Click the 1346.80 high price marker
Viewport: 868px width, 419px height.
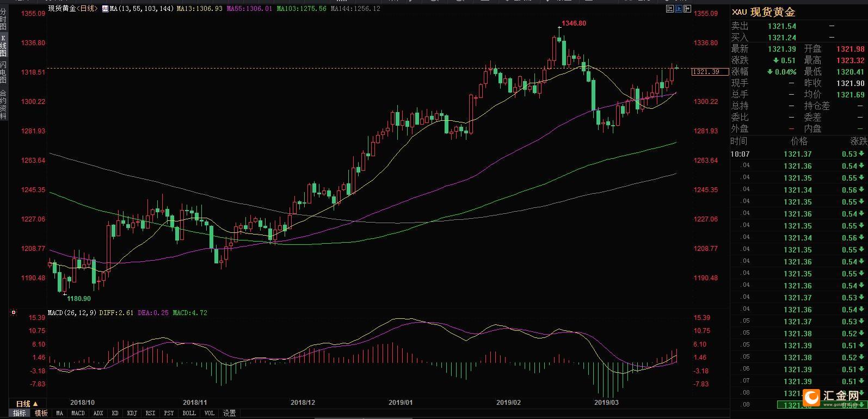pos(574,23)
